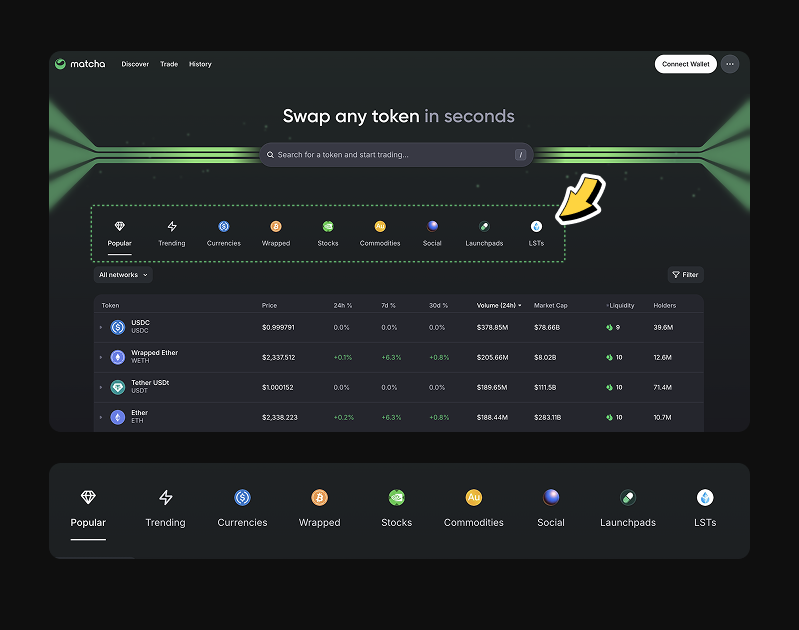
Task: Switch to small Launchpads tab under search bar
Action: 484,234
